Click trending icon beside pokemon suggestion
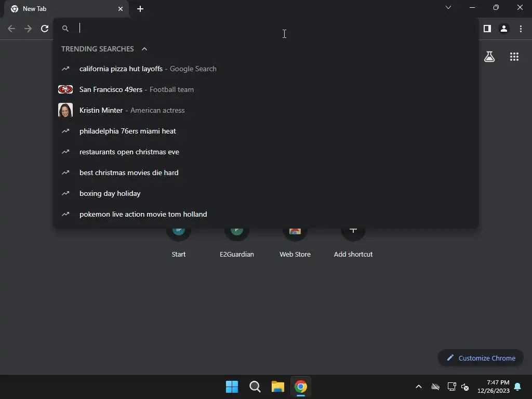This screenshot has height=399, width=532. (x=65, y=214)
